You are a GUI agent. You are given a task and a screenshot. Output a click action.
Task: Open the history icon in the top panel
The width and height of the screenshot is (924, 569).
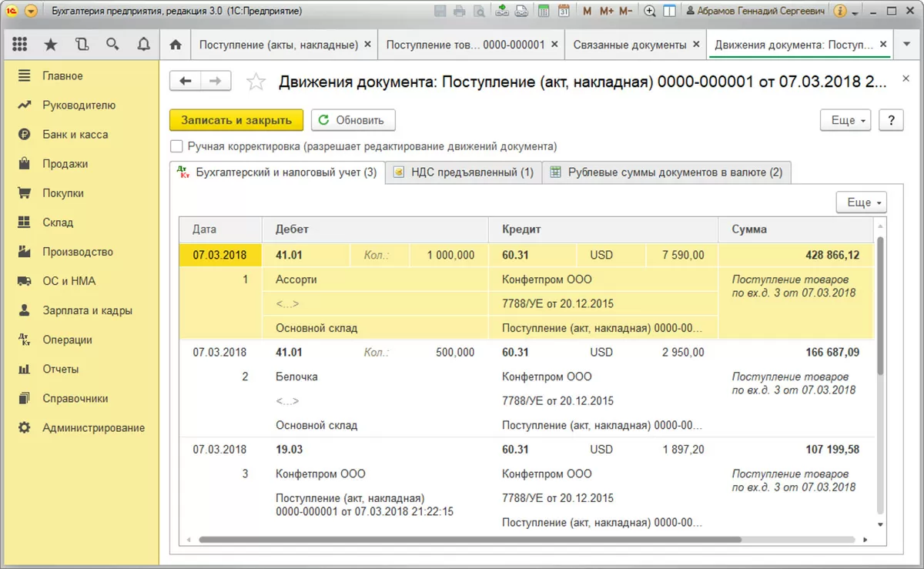coord(82,45)
